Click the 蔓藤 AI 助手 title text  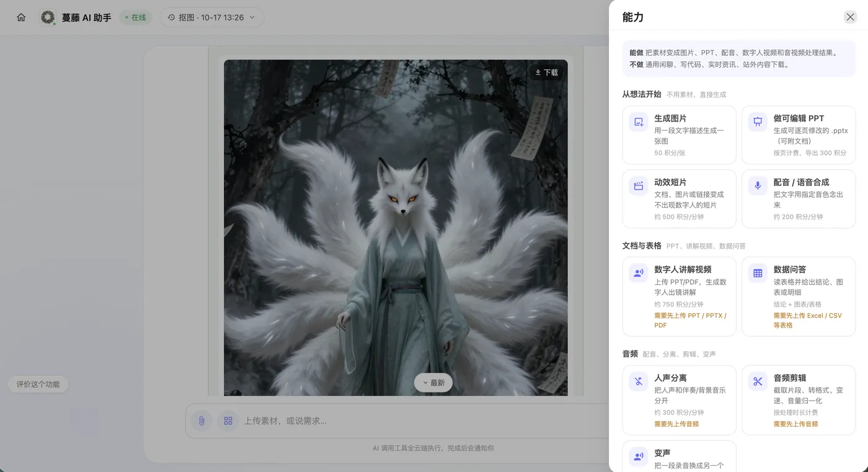86,17
